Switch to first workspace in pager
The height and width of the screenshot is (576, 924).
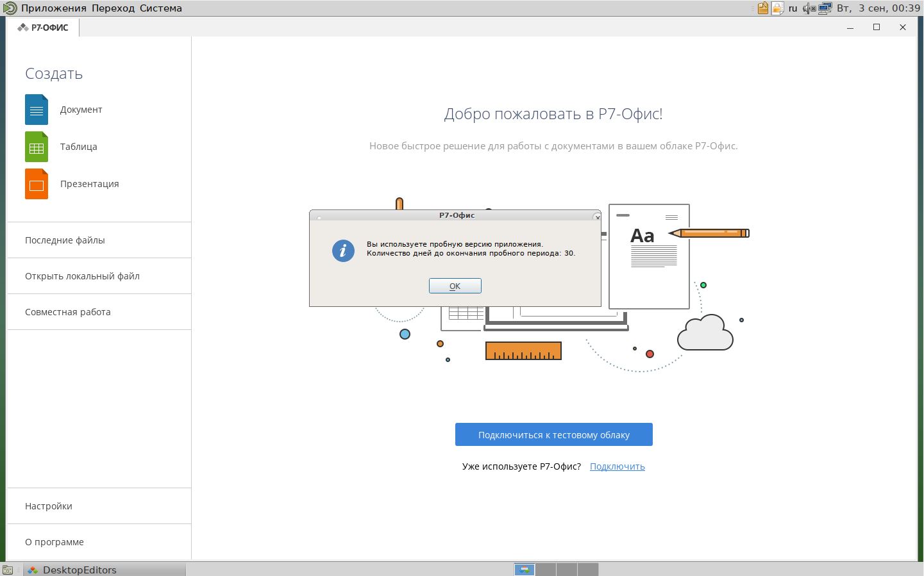(525, 569)
